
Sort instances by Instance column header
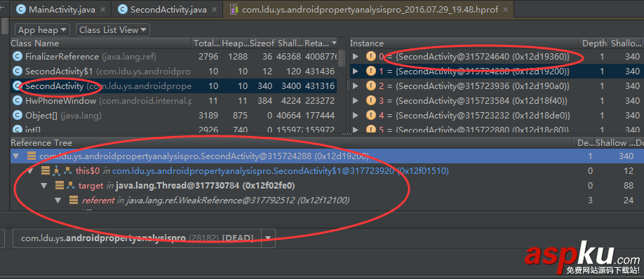(x=464, y=43)
